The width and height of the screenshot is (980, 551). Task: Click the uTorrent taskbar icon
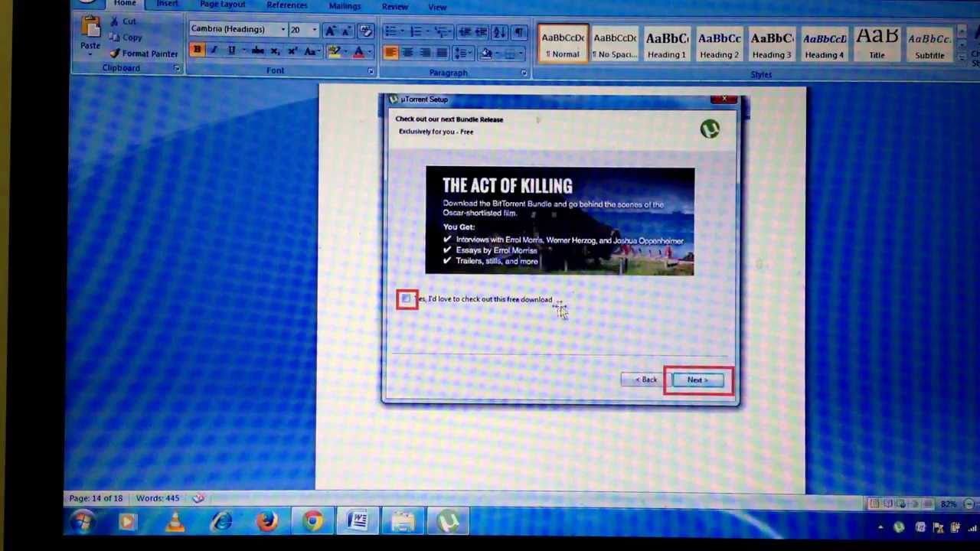[x=449, y=522]
